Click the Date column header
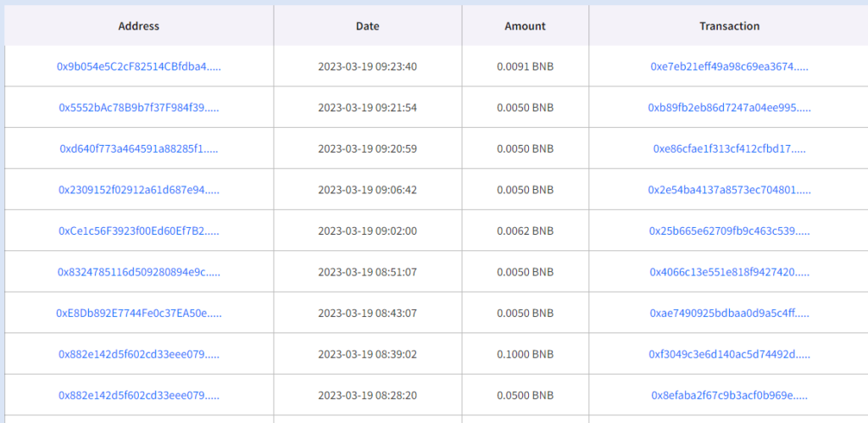The height and width of the screenshot is (423, 868). [368, 26]
